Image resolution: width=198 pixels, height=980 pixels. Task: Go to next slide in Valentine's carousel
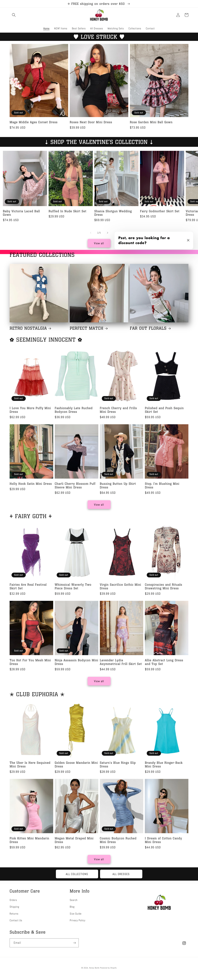107,233
